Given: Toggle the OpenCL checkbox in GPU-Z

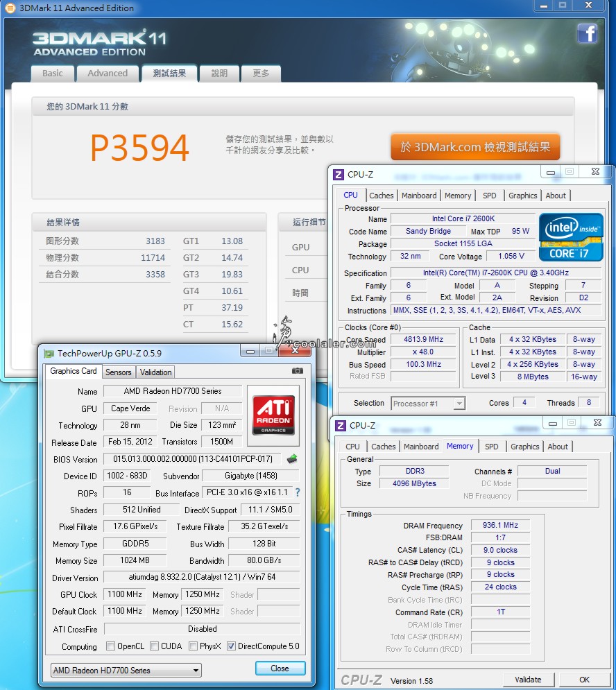Looking at the screenshot, I should [x=110, y=646].
